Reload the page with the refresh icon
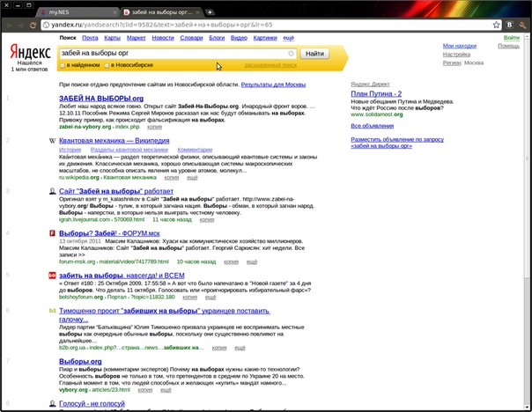 33,26
